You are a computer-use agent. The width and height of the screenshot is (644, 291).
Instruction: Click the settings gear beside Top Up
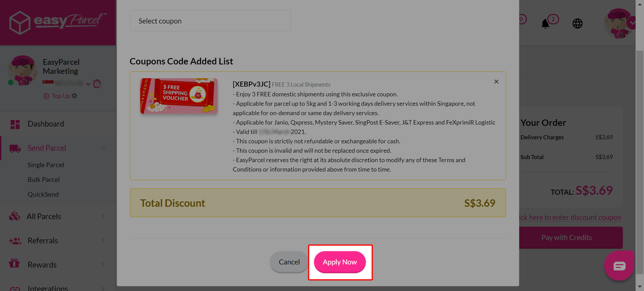pyautogui.click(x=74, y=96)
